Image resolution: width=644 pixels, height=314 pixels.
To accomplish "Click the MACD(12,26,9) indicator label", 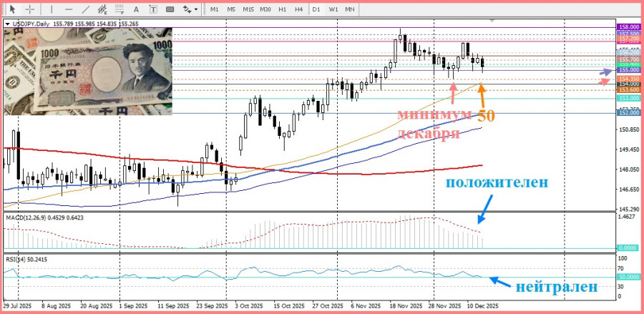I will [x=29, y=217].
